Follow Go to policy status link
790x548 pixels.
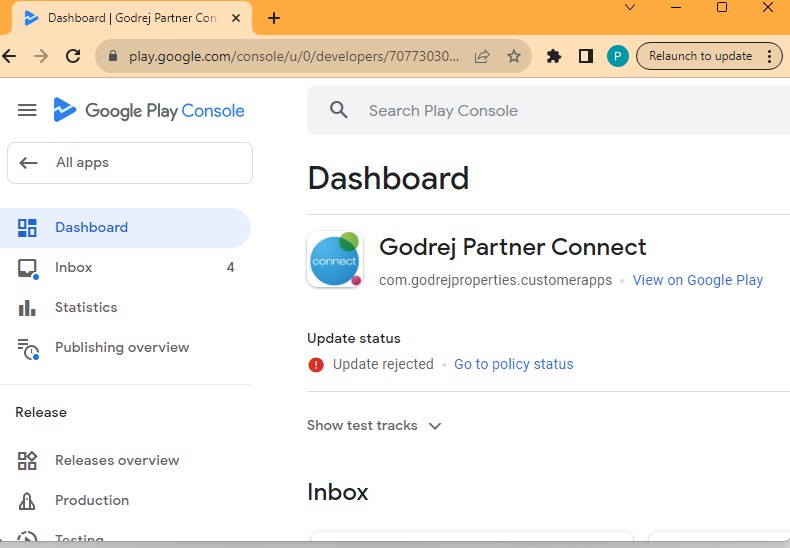pyautogui.click(x=513, y=365)
